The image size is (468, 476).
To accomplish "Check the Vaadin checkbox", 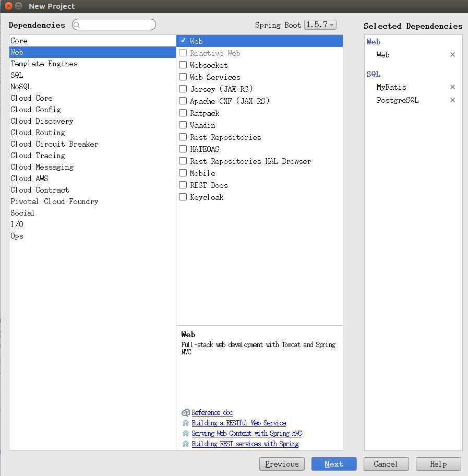I will pos(183,125).
